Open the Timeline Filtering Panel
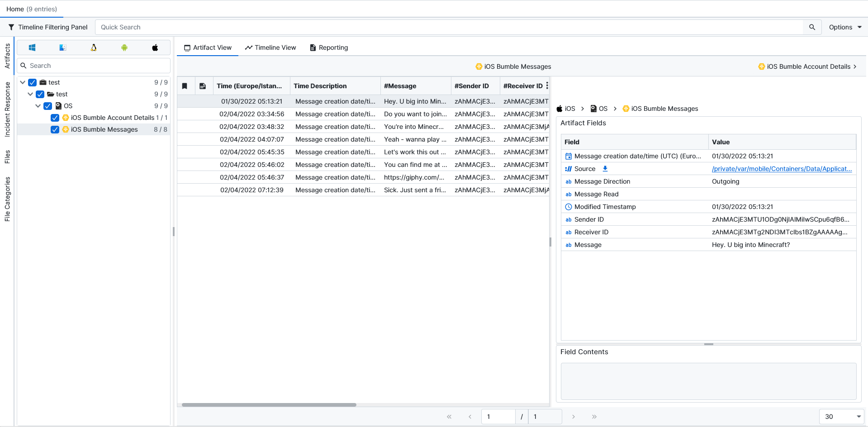 tap(48, 27)
